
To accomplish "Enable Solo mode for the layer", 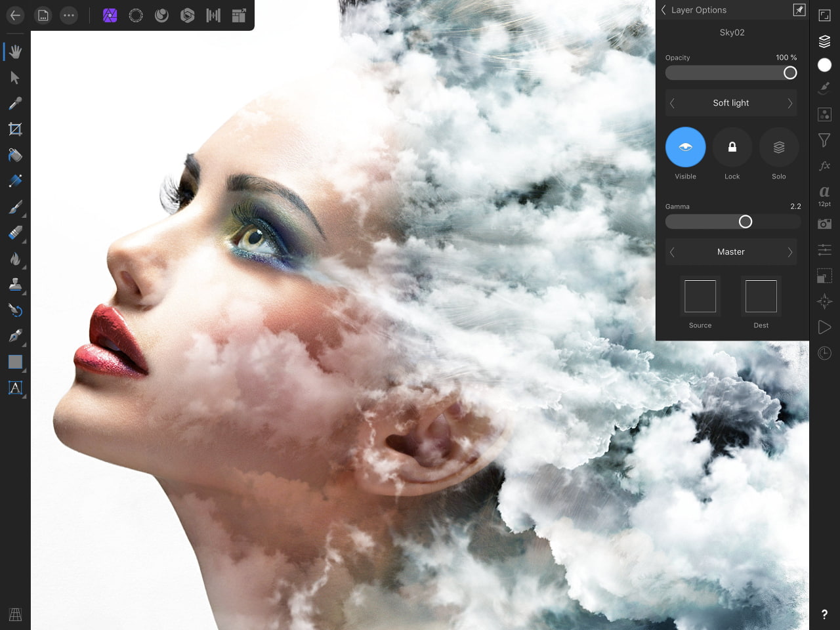I will pyautogui.click(x=778, y=147).
